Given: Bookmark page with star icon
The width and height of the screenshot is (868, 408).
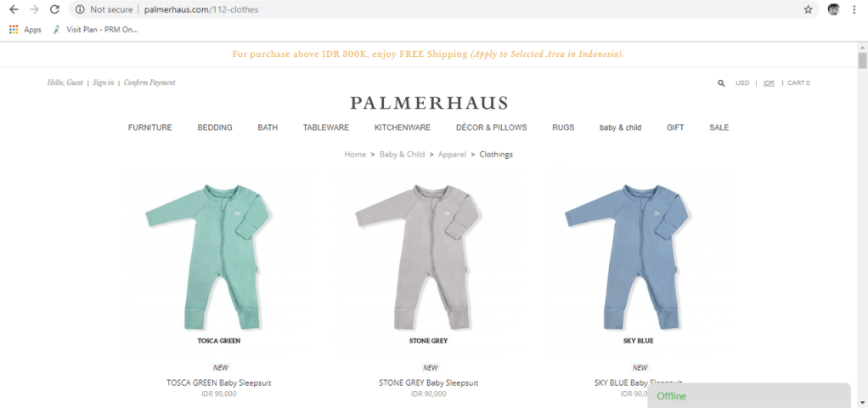Looking at the screenshot, I should [x=808, y=9].
